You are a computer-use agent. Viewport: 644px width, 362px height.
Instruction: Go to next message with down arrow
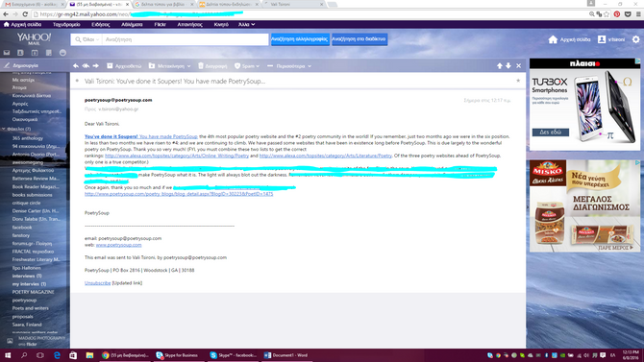(508, 65)
